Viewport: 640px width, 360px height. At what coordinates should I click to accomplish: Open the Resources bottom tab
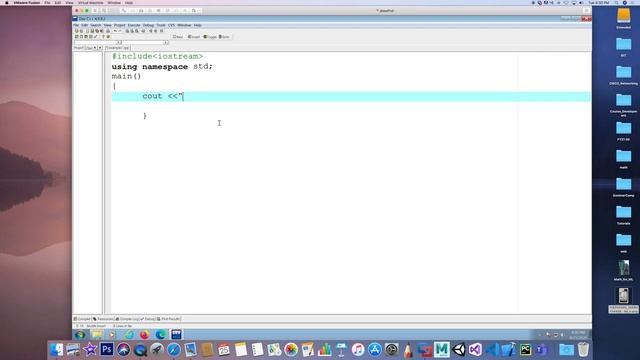point(103,319)
